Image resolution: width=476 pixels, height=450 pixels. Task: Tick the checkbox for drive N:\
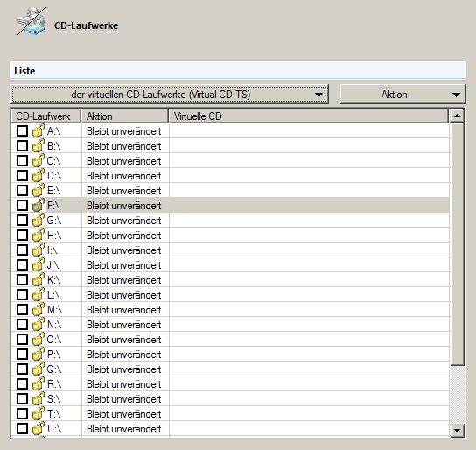(22, 324)
